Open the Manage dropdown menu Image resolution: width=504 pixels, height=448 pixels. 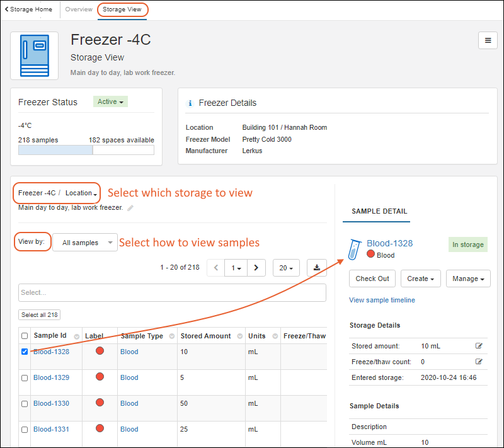(467, 279)
